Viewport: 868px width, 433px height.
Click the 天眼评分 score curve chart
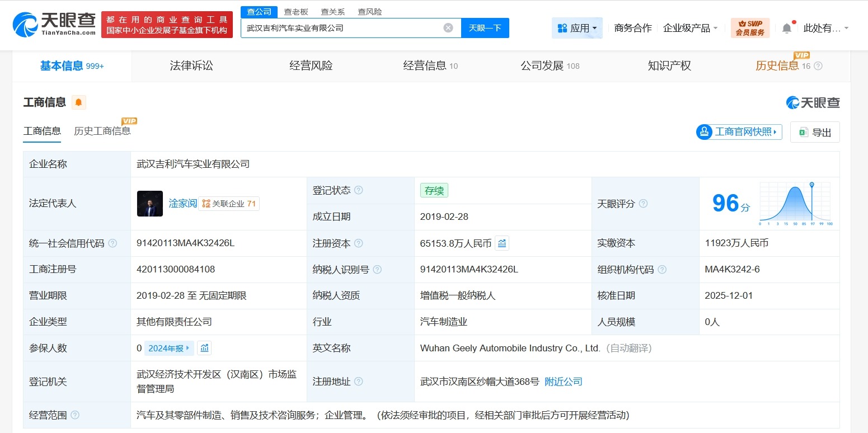(x=795, y=204)
